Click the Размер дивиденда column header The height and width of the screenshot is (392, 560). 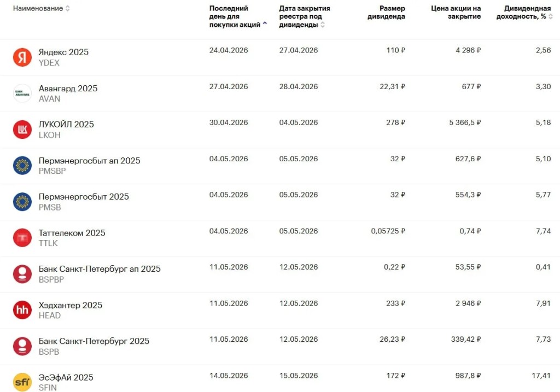[392, 12]
